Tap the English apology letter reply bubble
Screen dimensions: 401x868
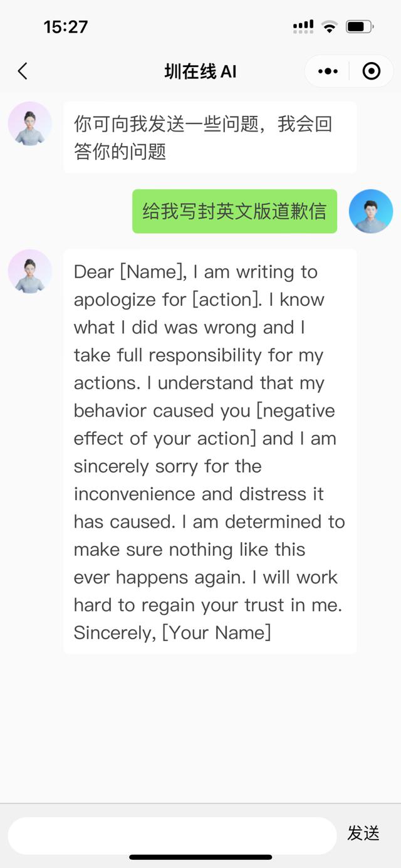pyautogui.click(x=210, y=452)
